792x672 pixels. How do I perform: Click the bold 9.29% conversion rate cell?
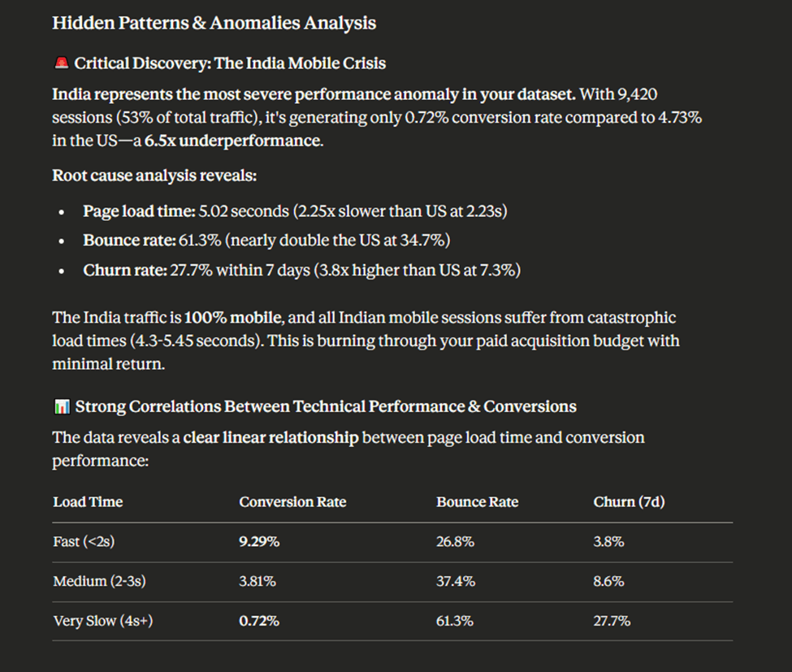click(x=259, y=542)
